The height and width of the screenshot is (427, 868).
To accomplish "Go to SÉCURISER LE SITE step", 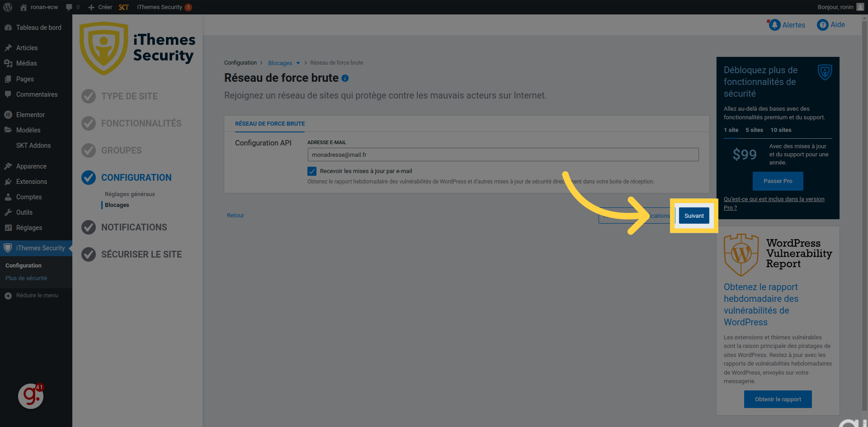I will point(142,254).
